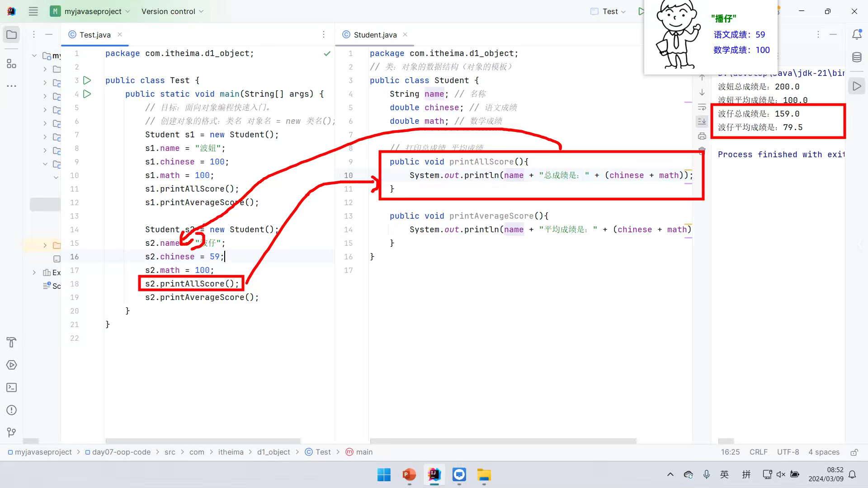
Task: Run main method from line 4 gutter
Action: point(87,94)
